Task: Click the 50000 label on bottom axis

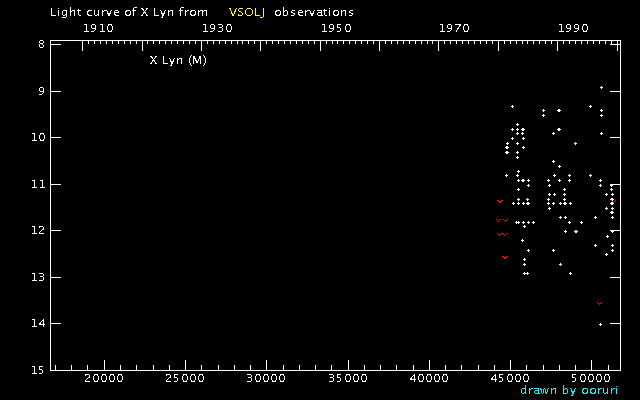Action: point(591,380)
